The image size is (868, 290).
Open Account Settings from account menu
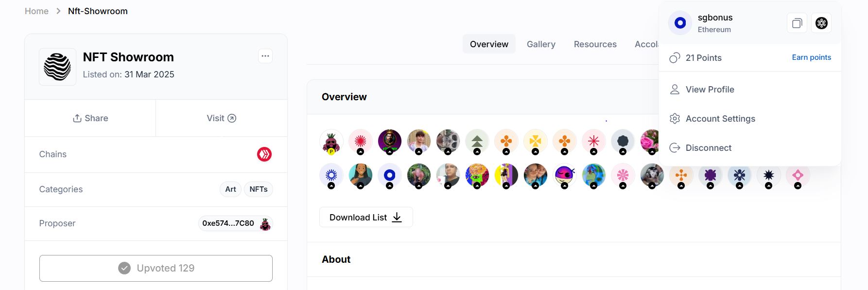point(750,119)
